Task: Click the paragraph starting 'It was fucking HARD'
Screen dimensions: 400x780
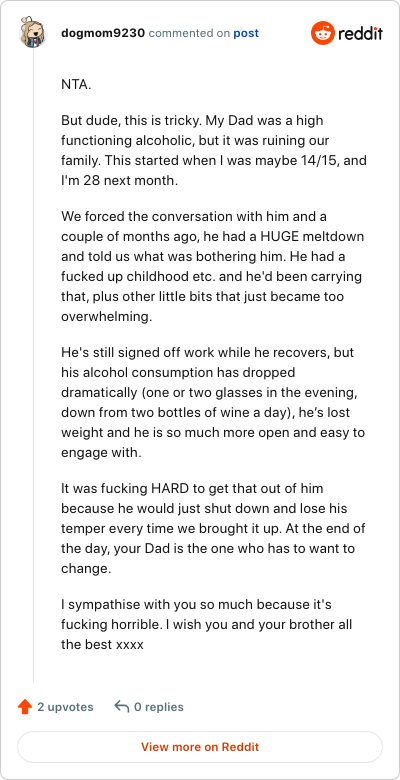Action: pos(213,529)
